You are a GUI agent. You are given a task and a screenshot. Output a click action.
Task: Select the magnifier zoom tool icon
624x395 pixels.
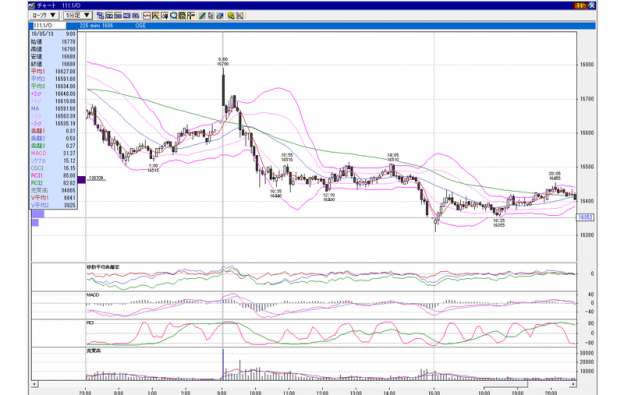click(x=173, y=16)
